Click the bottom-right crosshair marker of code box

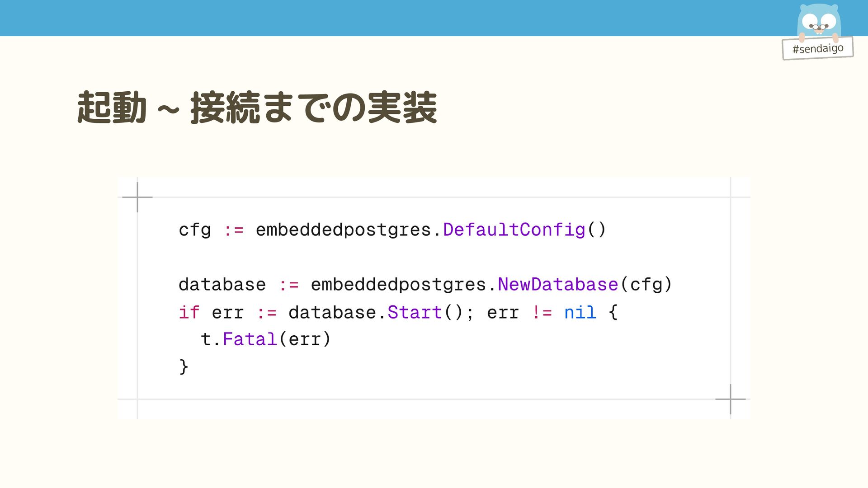[731, 399]
